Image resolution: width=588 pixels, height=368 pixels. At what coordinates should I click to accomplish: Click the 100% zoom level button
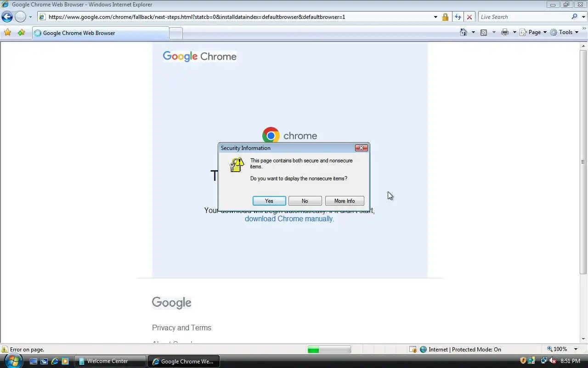click(x=557, y=349)
